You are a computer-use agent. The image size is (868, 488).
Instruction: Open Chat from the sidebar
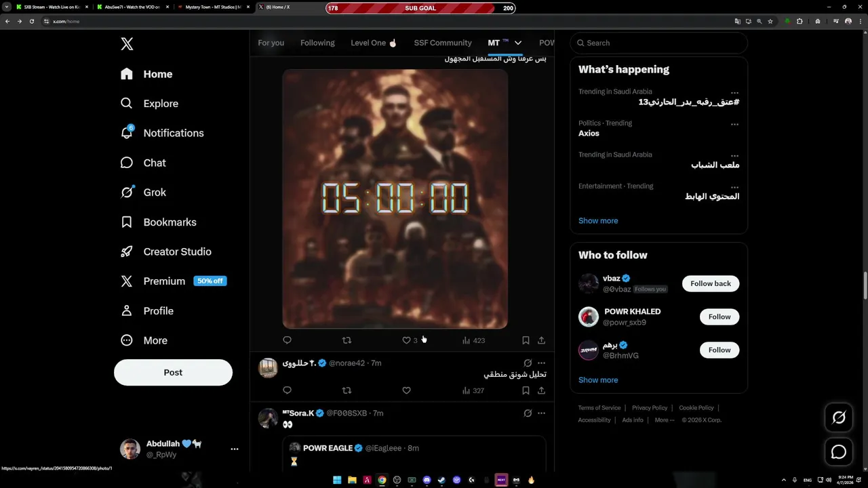pos(144,163)
